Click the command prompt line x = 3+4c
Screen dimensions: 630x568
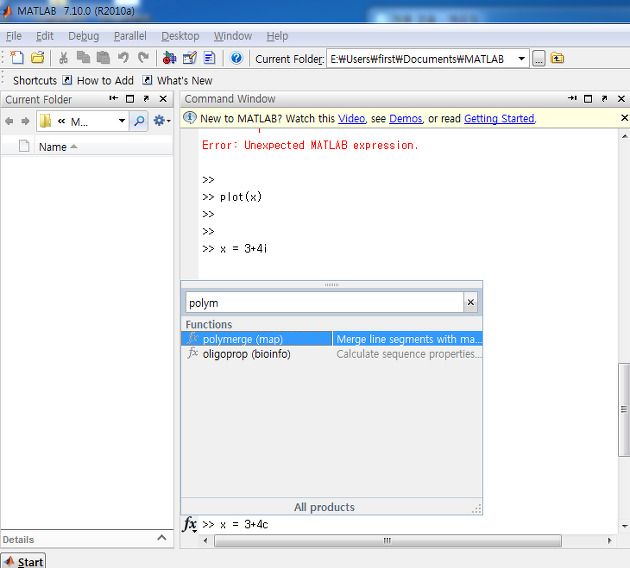(235, 524)
